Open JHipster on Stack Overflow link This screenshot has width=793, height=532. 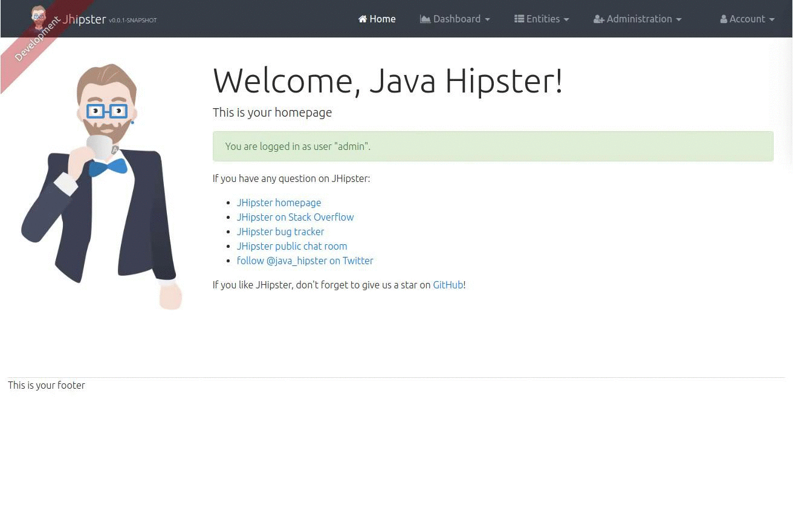tap(295, 217)
